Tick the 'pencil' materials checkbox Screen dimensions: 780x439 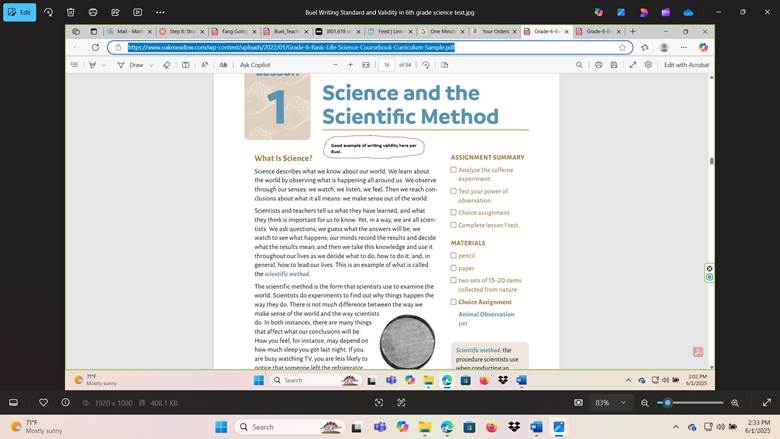[454, 256]
